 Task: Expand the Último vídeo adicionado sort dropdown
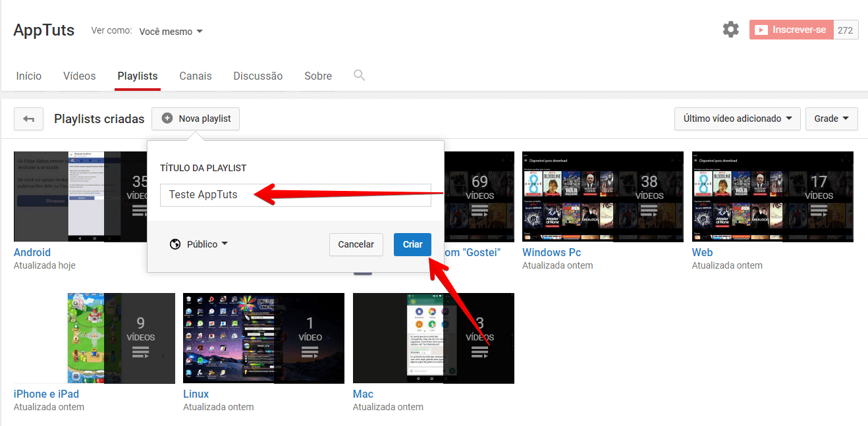(x=737, y=119)
